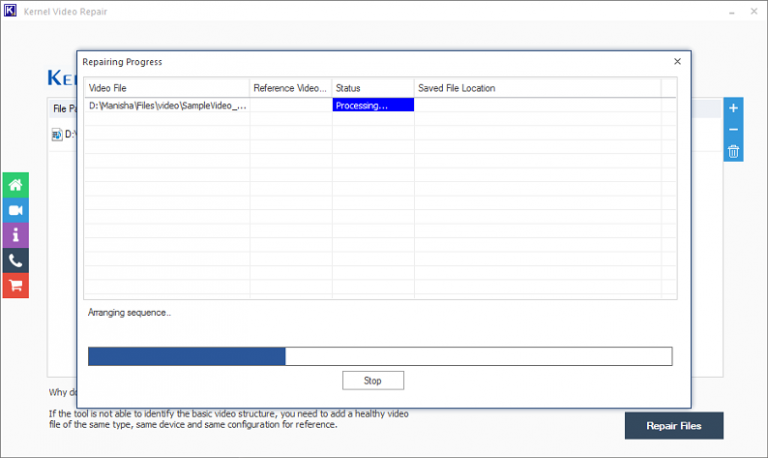Click the Reference Video column header

click(289, 88)
